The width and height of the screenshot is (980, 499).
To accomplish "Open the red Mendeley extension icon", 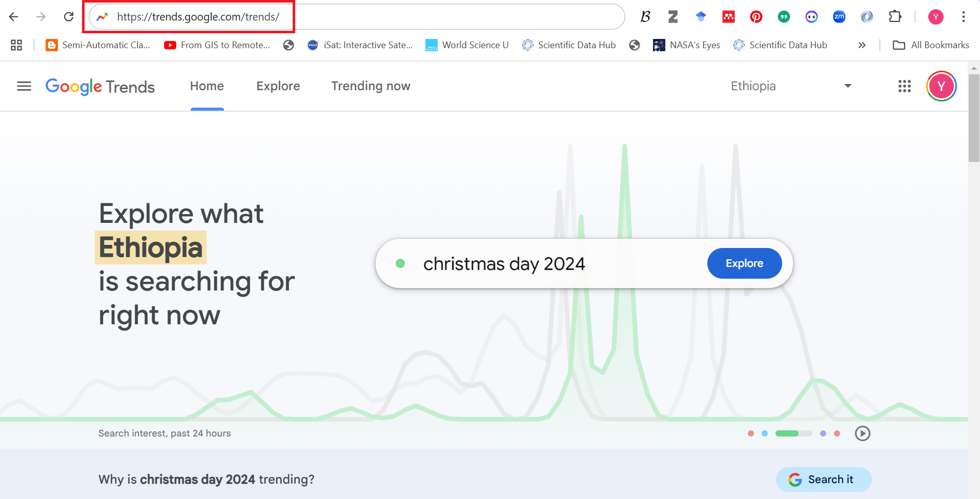I will point(728,17).
